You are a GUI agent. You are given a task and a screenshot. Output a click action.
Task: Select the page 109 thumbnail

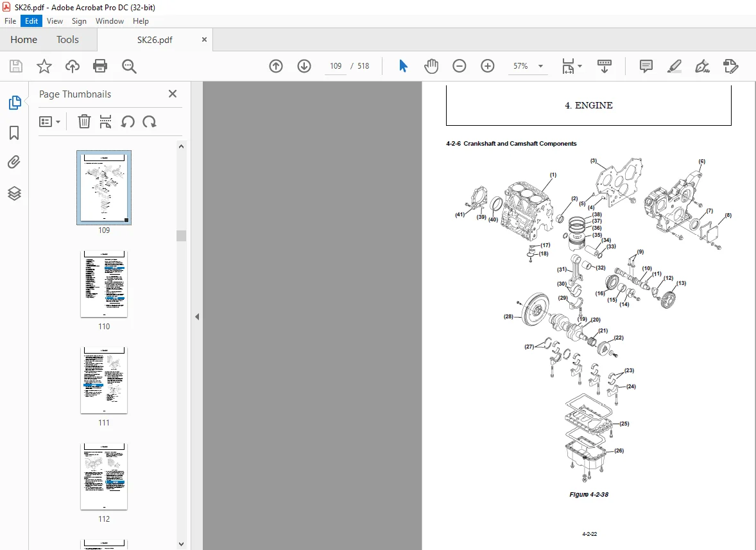pos(104,187)
